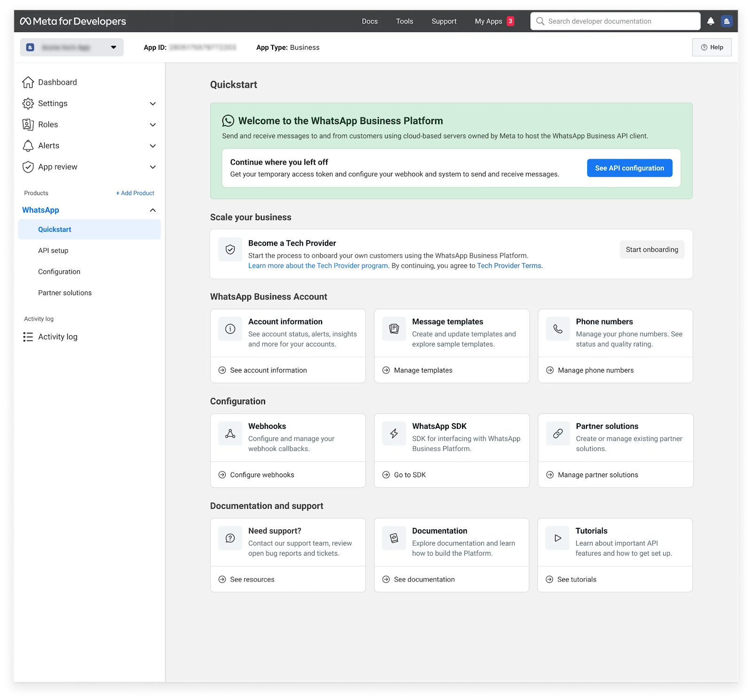The width and height of the screenshot is (752, 700).
Task: Open Activity log page
Action: 58,337
